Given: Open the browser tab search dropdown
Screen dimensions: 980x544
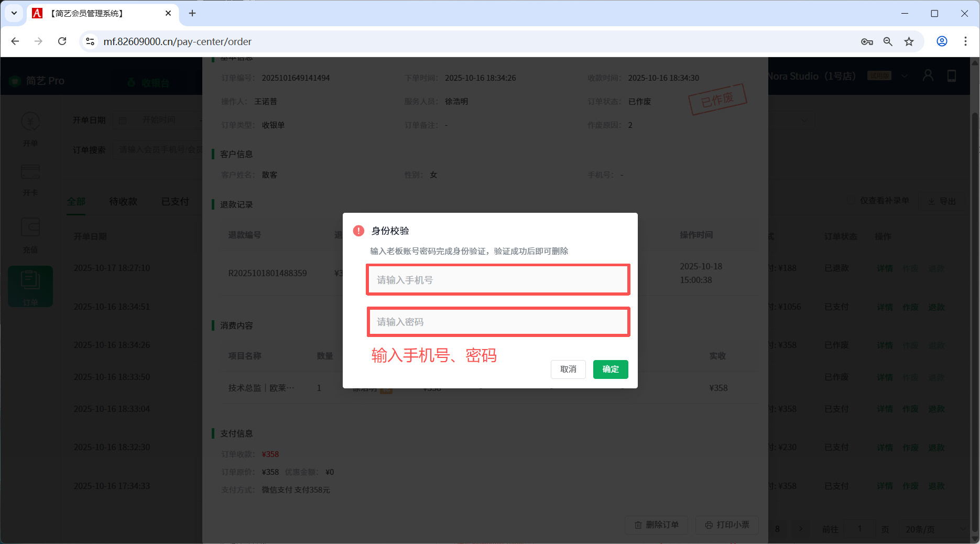Looking at the screenshot, I should pyautogui.click(x=14, y=13).
